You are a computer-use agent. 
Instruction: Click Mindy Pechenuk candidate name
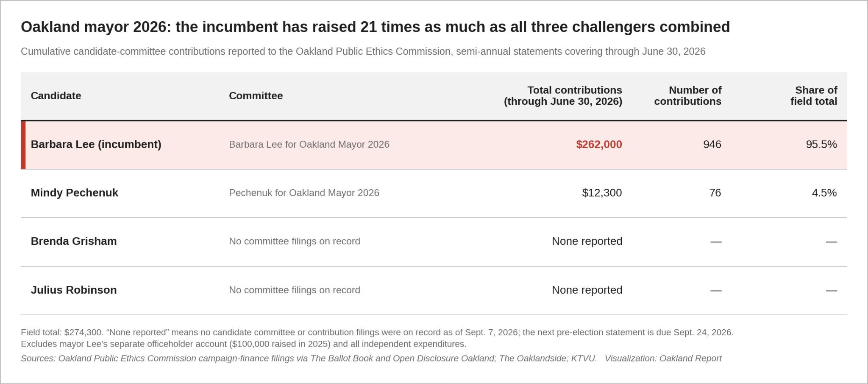[x=75, y=193]
